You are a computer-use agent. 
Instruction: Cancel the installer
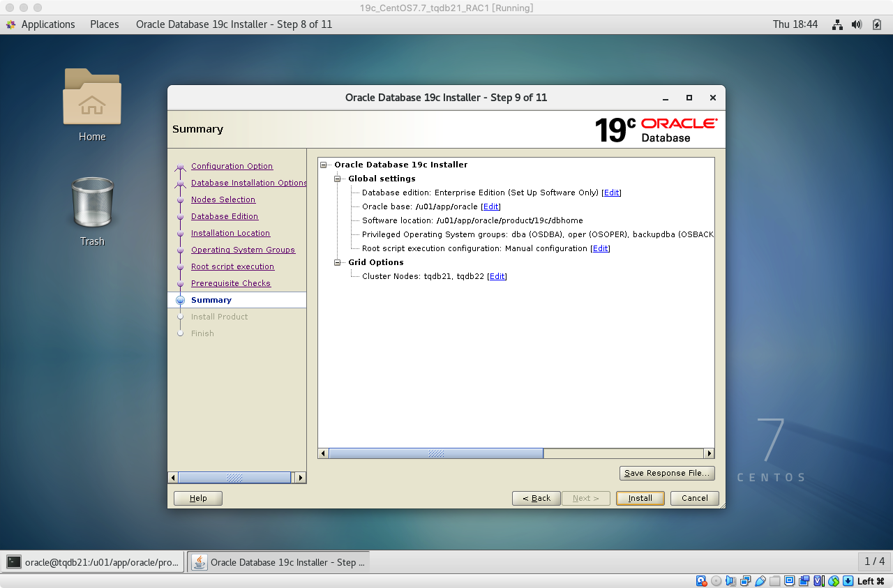tap(695, 498)
